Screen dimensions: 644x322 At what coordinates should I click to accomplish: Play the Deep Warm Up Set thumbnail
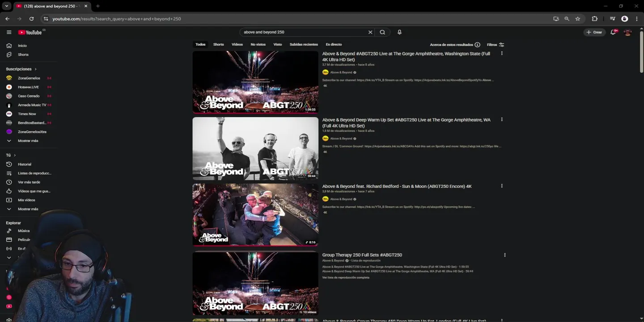click(255, 148)
